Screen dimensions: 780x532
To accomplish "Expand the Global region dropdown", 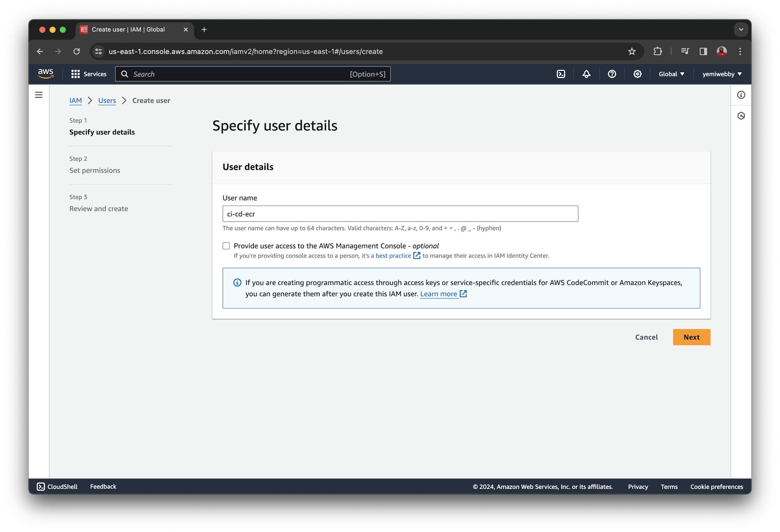I will pyautogui.click(x=671, y=74).
